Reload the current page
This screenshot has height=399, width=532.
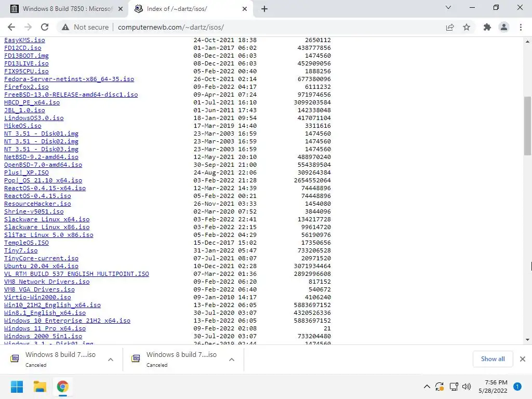45,27
